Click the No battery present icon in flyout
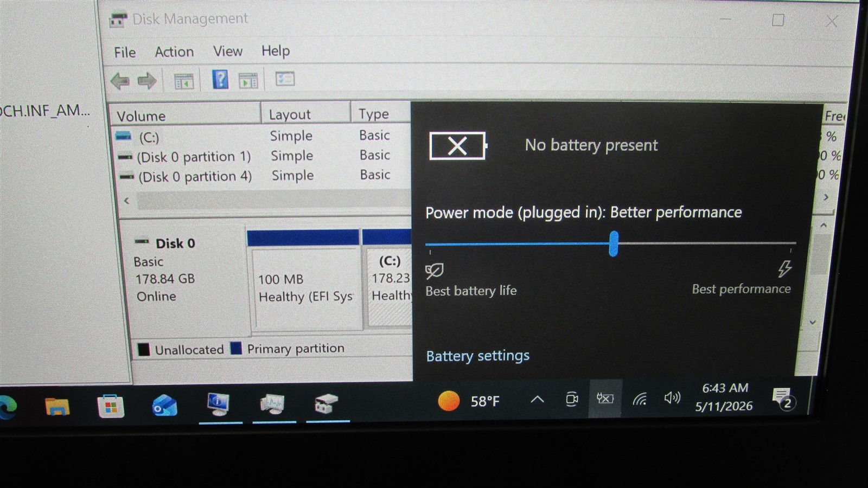The height and width of the screenshot is (488, 868). tap(458, 146)
